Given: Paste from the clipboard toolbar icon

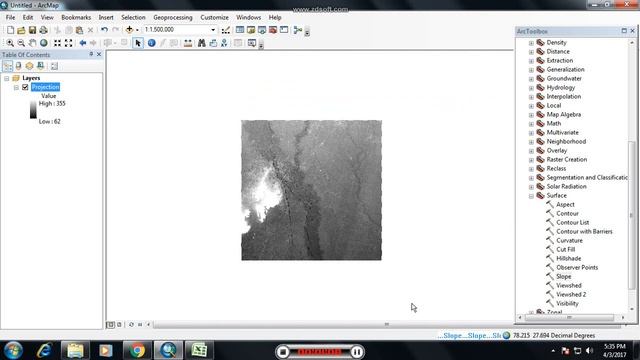Looking at the screenshot, I should click(80, 30).
